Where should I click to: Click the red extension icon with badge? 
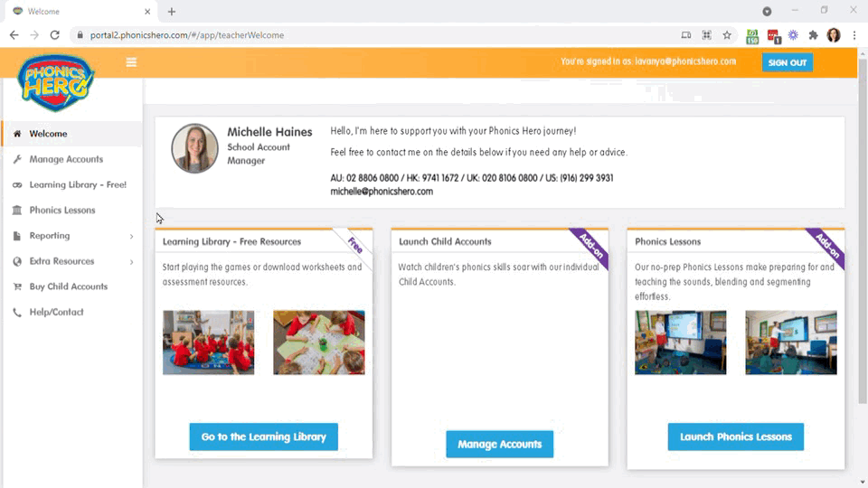tap(773, 36)
